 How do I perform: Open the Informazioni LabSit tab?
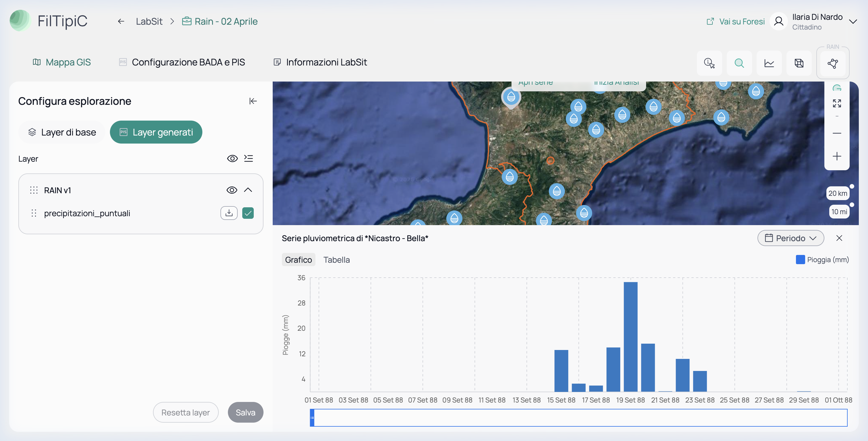point(320,62)
